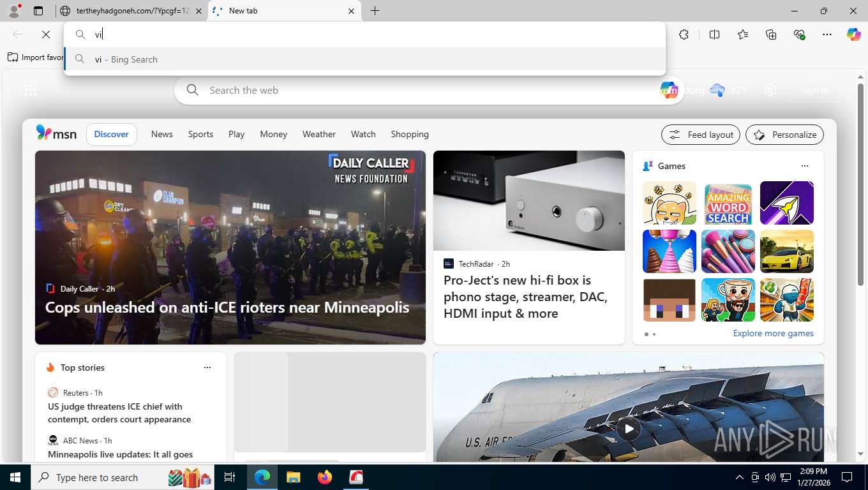Open the notifications center icon
Screen dimensions: 868x490
[x=847, y=477]
